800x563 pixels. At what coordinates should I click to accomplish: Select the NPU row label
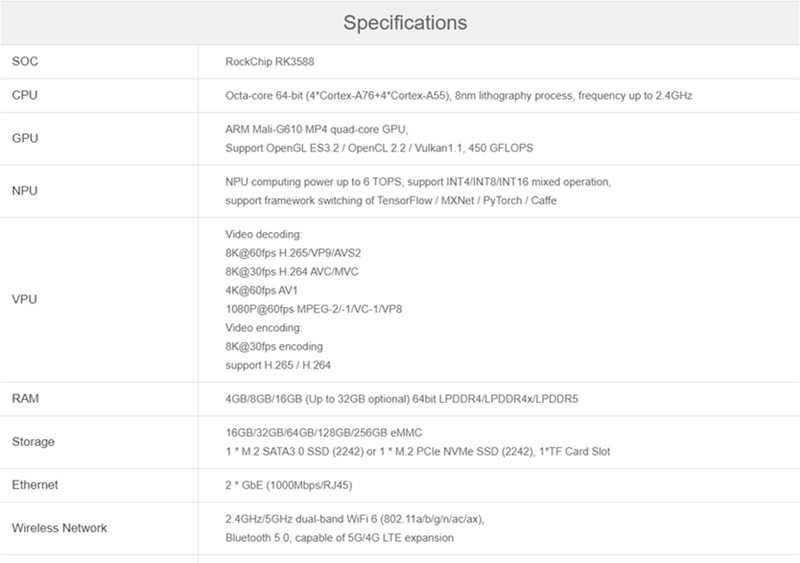(x=24, y=191)
